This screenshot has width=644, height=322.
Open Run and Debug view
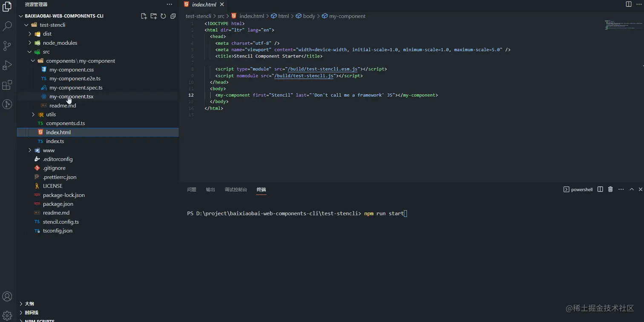click(x=7, y=65)
